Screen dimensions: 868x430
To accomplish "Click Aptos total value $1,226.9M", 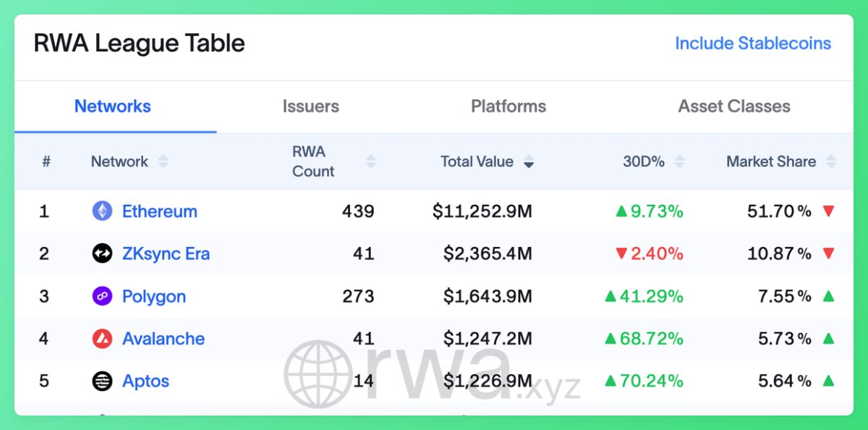I will click(x=488, y=381).
